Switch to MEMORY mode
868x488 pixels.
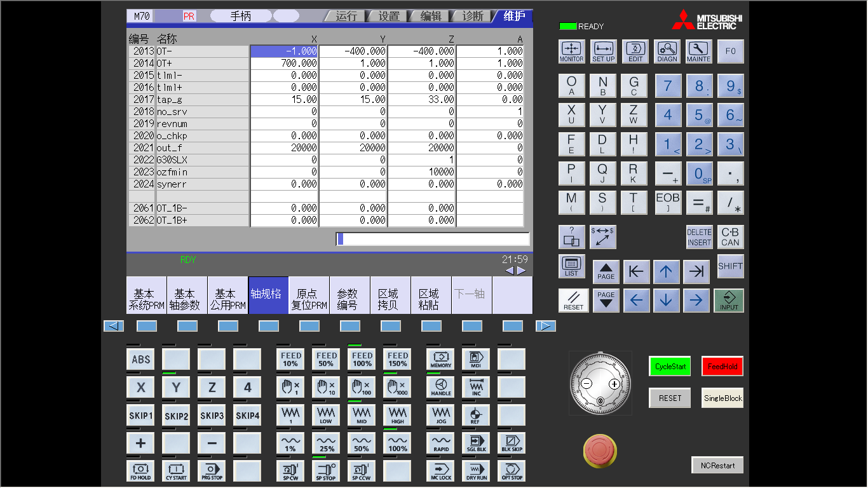pyautogui.click(x=440, y=359)
